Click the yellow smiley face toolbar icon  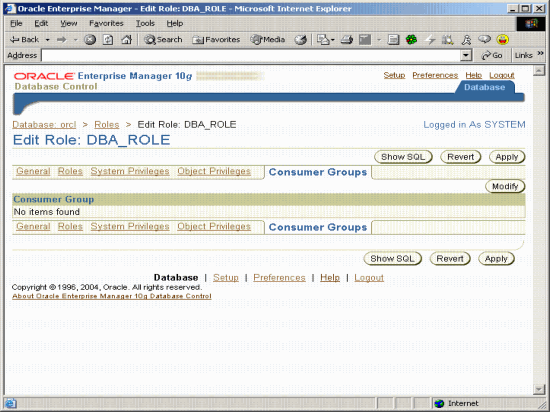[x=503, y=40]
